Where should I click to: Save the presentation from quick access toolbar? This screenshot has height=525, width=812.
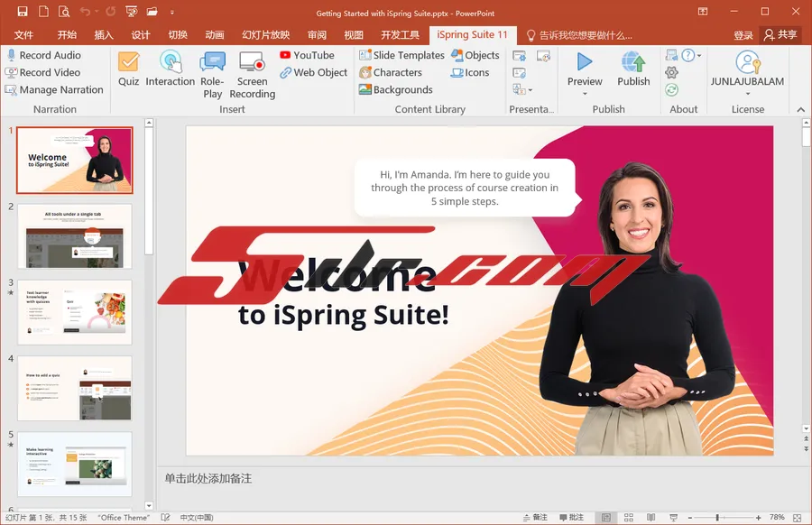(23, 12)
